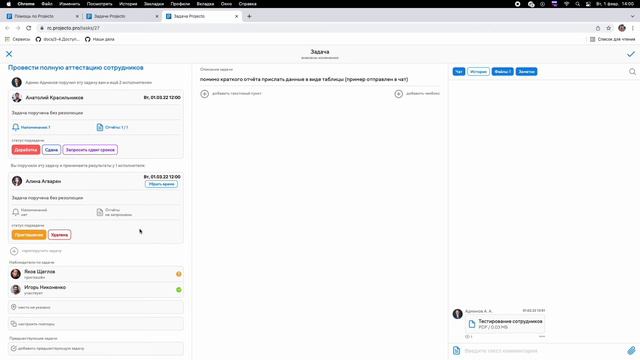Click the green status dot for Игорь Никоненко

pyautogui.click(x=178, y=290)
